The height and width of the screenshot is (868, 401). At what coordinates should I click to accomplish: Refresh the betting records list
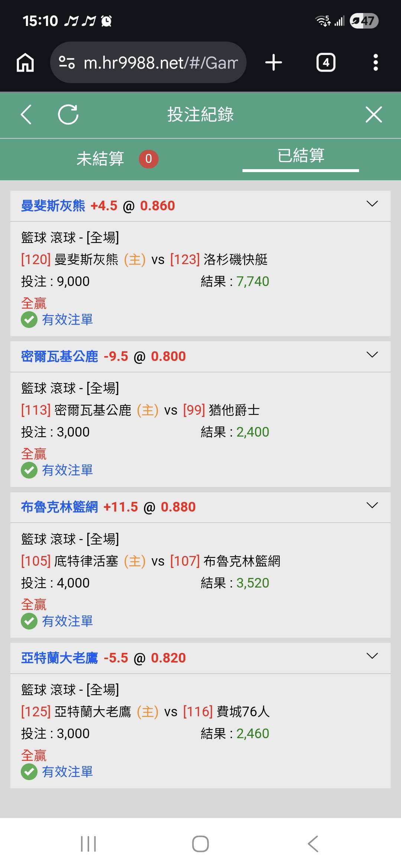pyautogui.click(x=68, y=114)
